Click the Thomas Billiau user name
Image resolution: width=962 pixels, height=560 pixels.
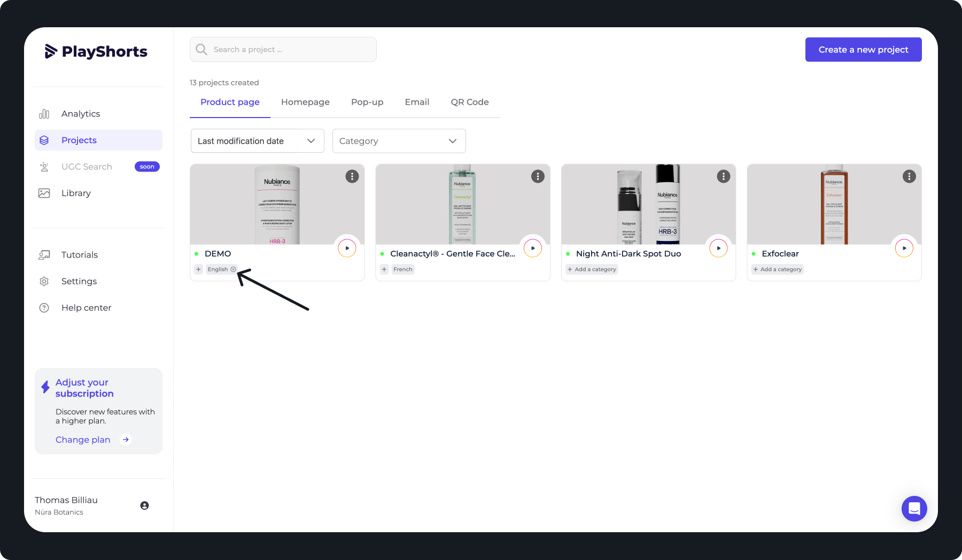point(66,500)
